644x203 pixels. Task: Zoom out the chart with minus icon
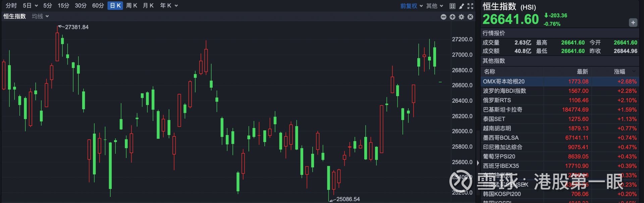(x=443, y=17)
